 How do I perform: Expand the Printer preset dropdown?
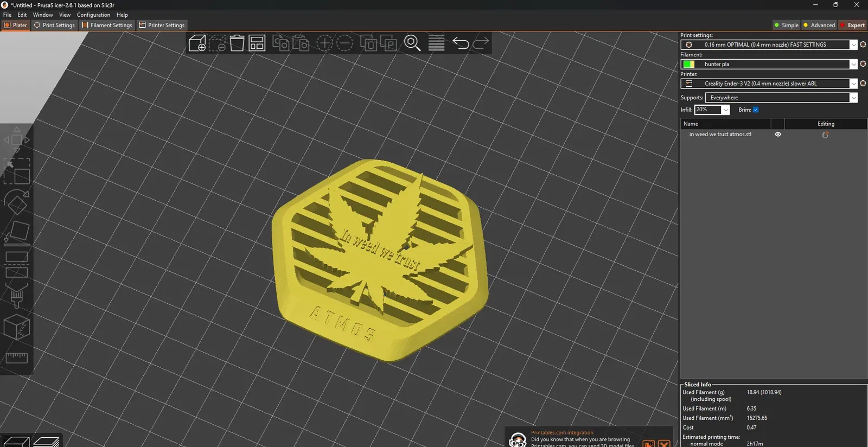pos(853,84)
